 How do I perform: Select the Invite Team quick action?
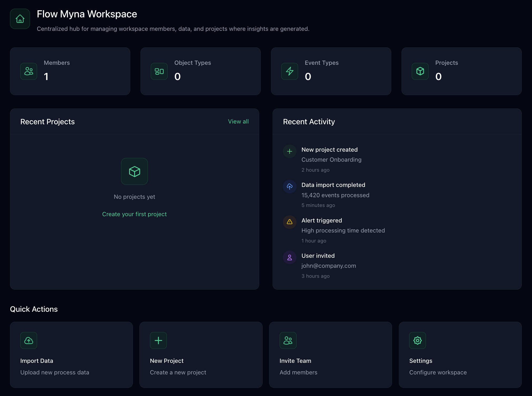tap(330, 354)
